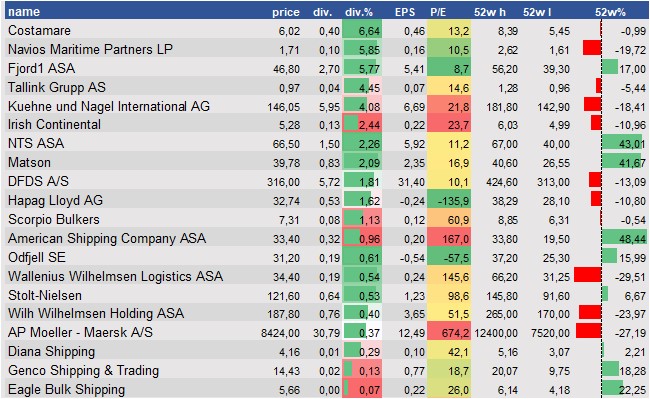Click the price column header
This screenshot has height=399, width=650.
tap(286, 12)
